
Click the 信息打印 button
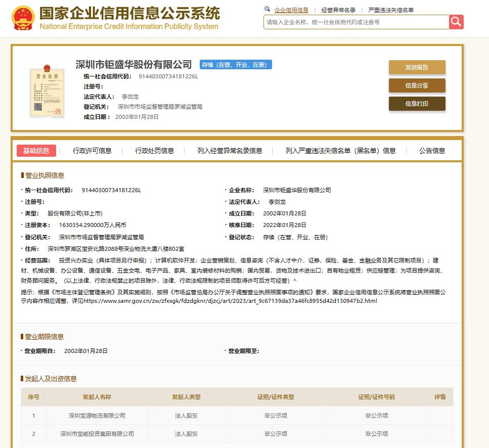pyautogui.click(x=417, y=104)
